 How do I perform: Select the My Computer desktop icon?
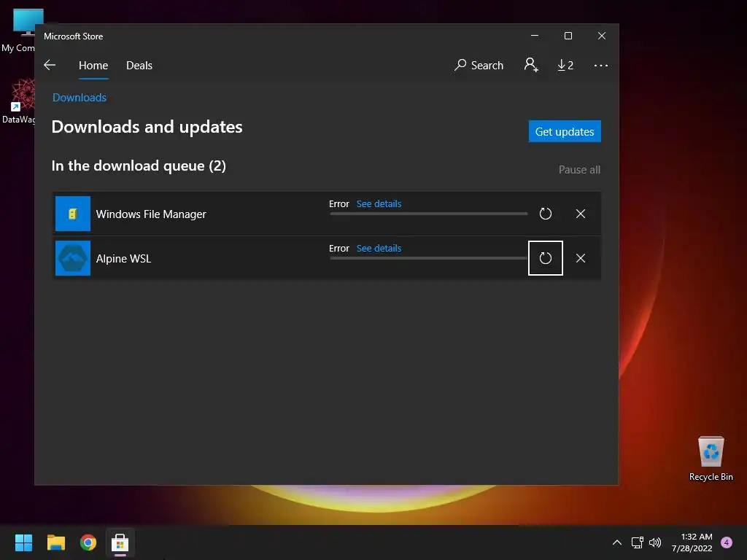(18, 31)
